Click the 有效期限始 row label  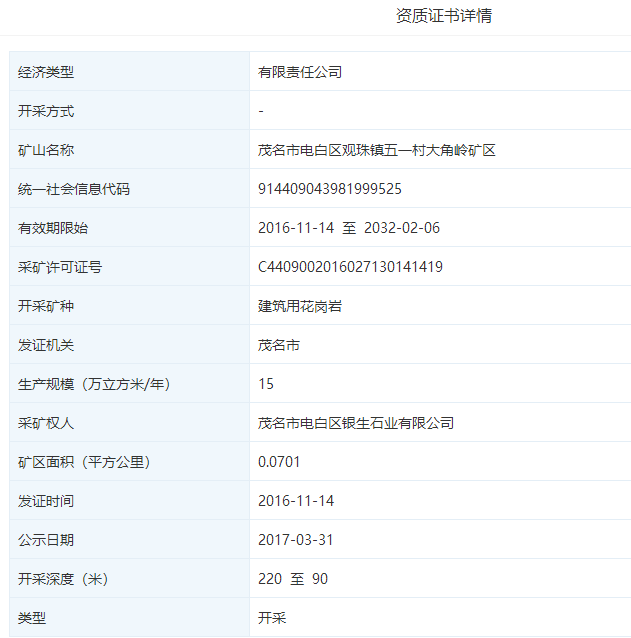(x=53, y=228)
